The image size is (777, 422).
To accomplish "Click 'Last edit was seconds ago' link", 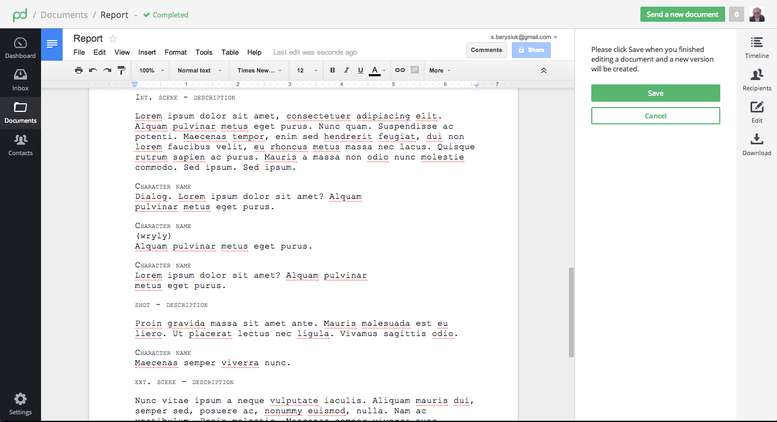I will tap(315, 52).
